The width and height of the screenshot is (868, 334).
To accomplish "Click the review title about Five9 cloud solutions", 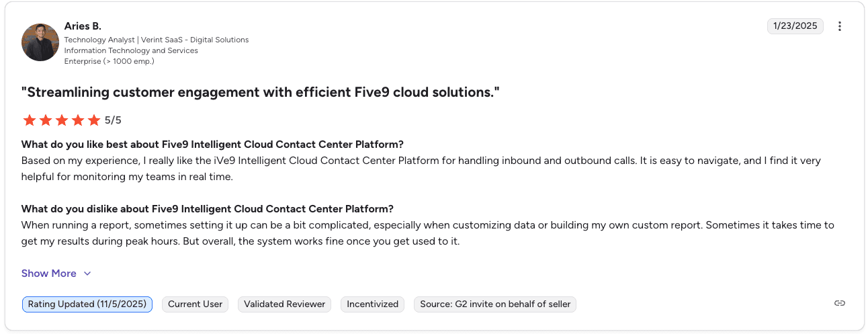I will [x=261, y=92].
